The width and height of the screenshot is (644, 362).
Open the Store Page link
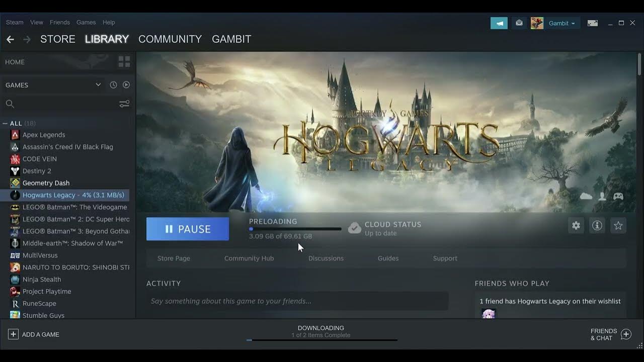[174, 258]
